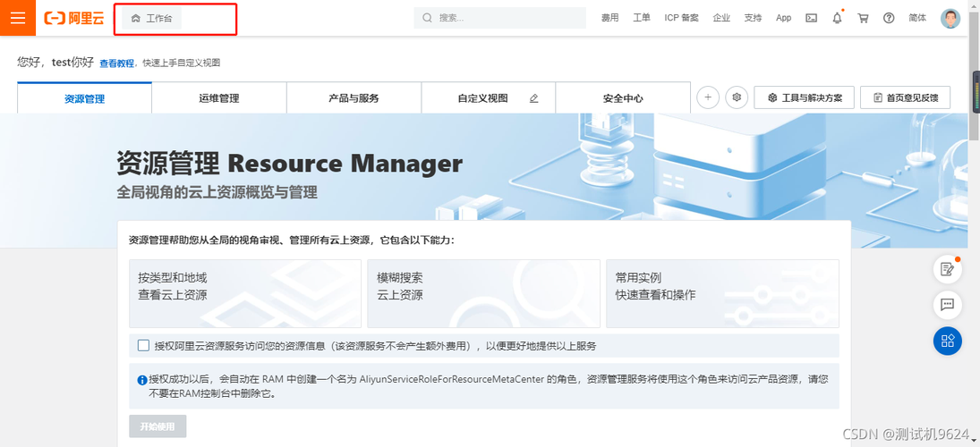Click the search box 搜索
Image resolution: width=980 pixels, height=447 pixels.
[499, 18]
